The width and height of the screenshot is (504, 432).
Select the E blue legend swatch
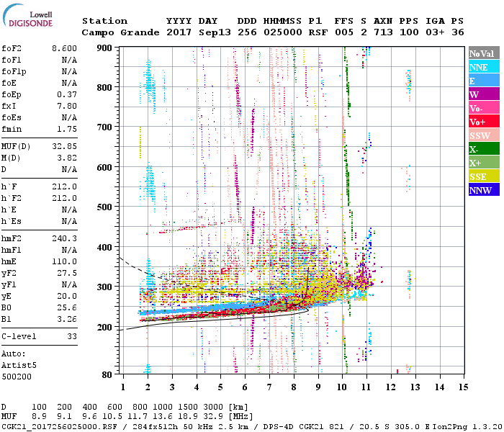click(484, 81)
